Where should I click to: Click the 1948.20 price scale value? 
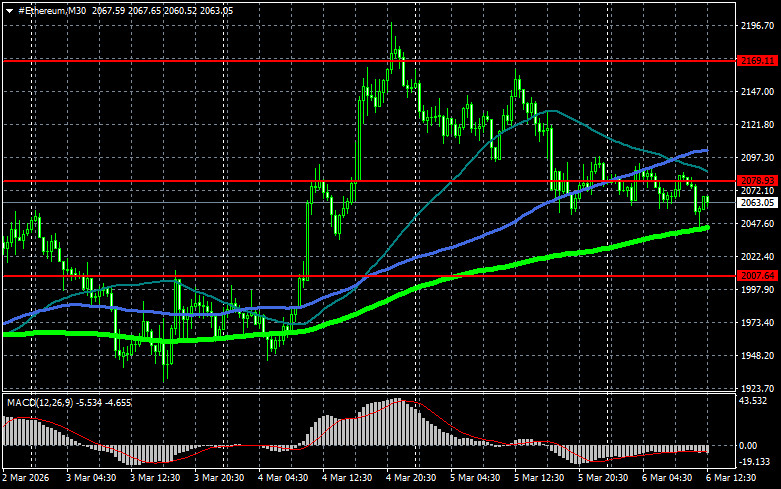tap(758, 356)
